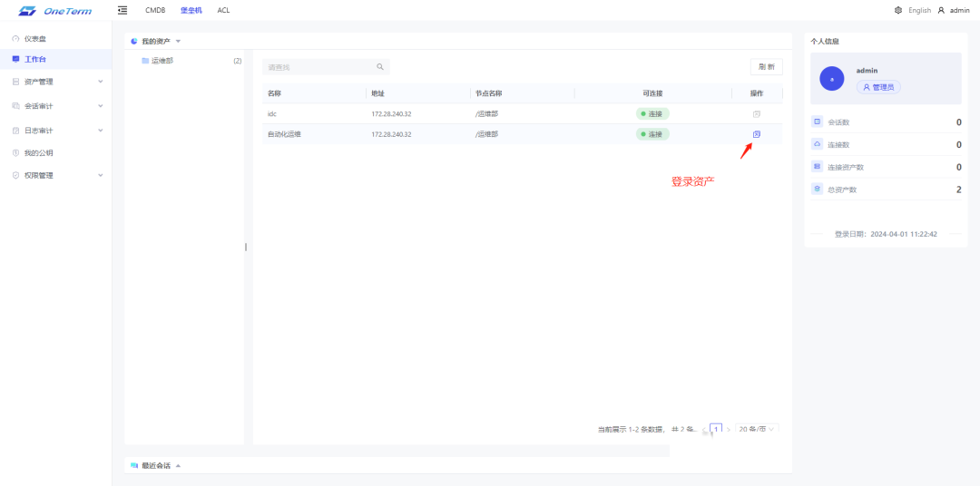Click the 刷新 refresh button
The image size is (980, 486).
[x=766, y=67]
